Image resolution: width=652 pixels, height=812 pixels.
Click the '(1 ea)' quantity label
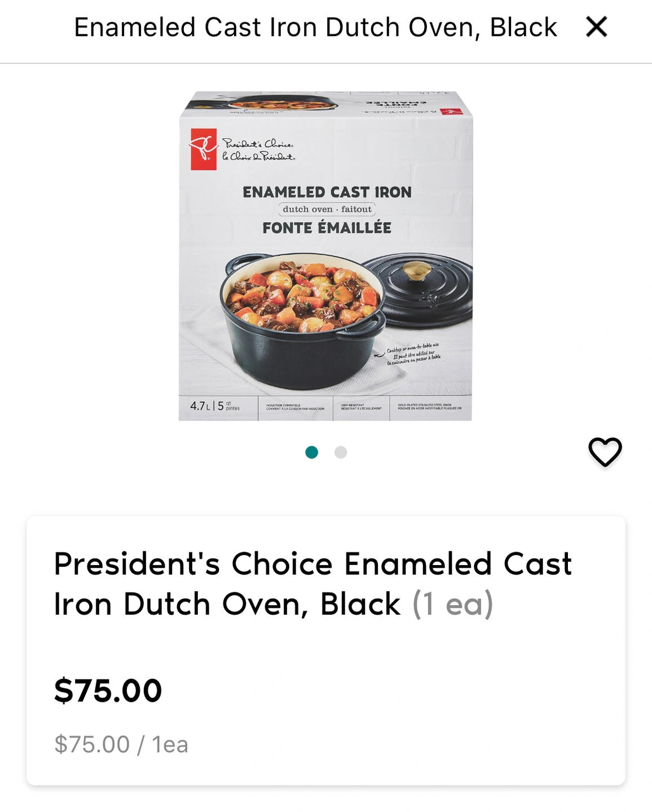(x=453, y=604)
